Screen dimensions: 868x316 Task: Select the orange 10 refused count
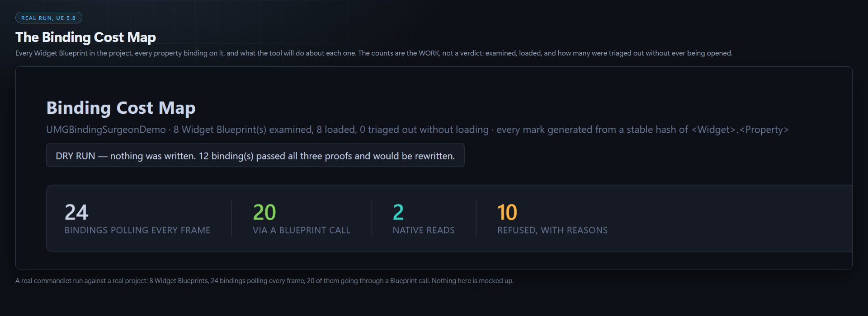click(507, 212)
